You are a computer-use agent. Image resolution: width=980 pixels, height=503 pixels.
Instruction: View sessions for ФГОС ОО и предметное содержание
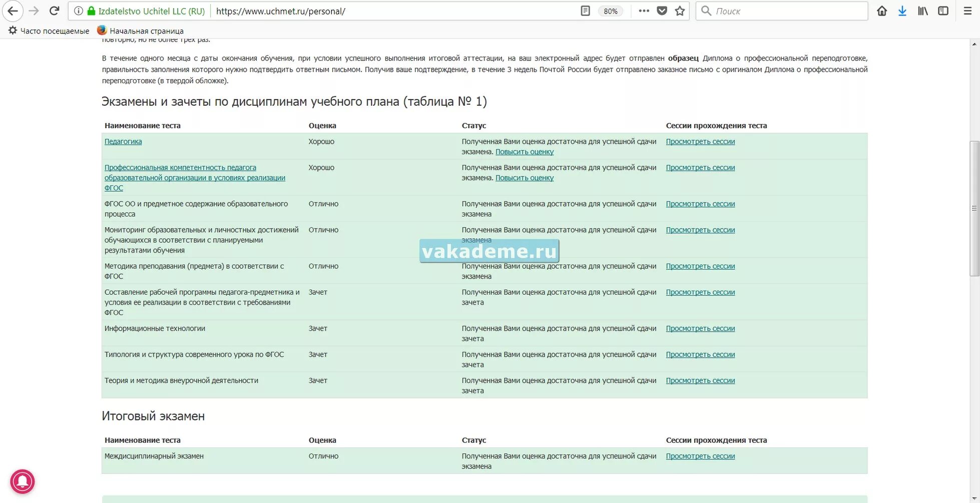pos(700,204)
